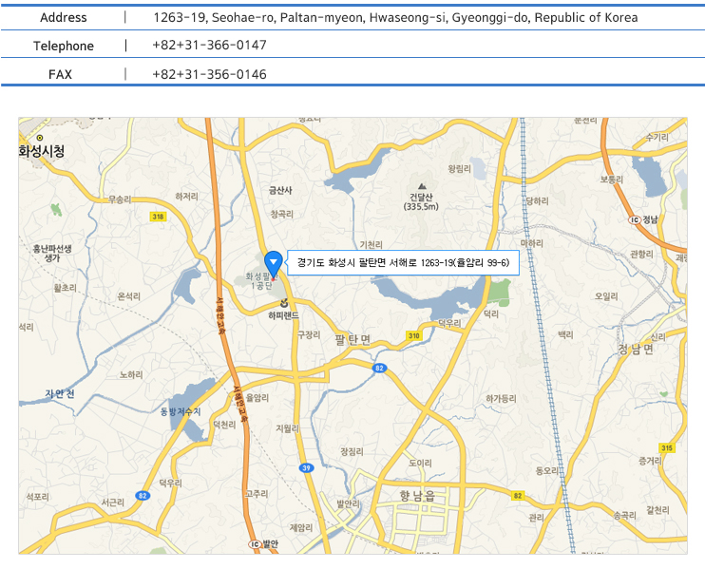Click the blue location pin marker
The image size is (705, 588).
pyautogui.click(x=273, y=264)
